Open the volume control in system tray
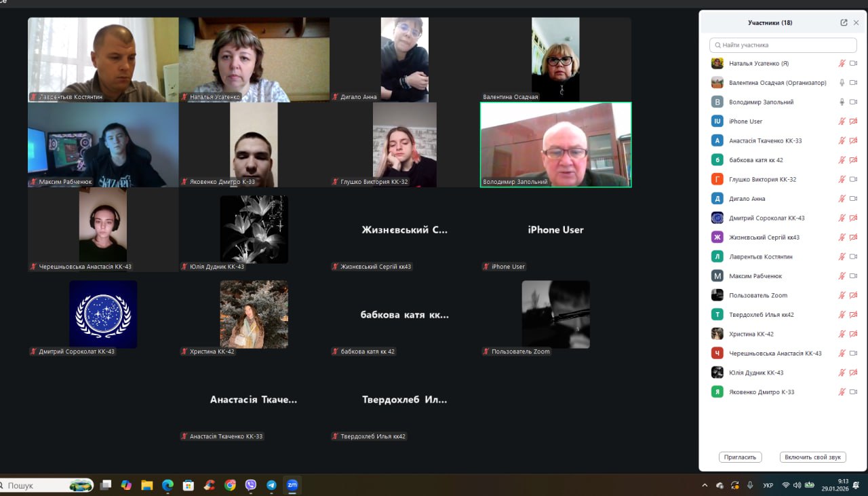Viewport: 868px width, 496px height. click(x=797, y=485)
